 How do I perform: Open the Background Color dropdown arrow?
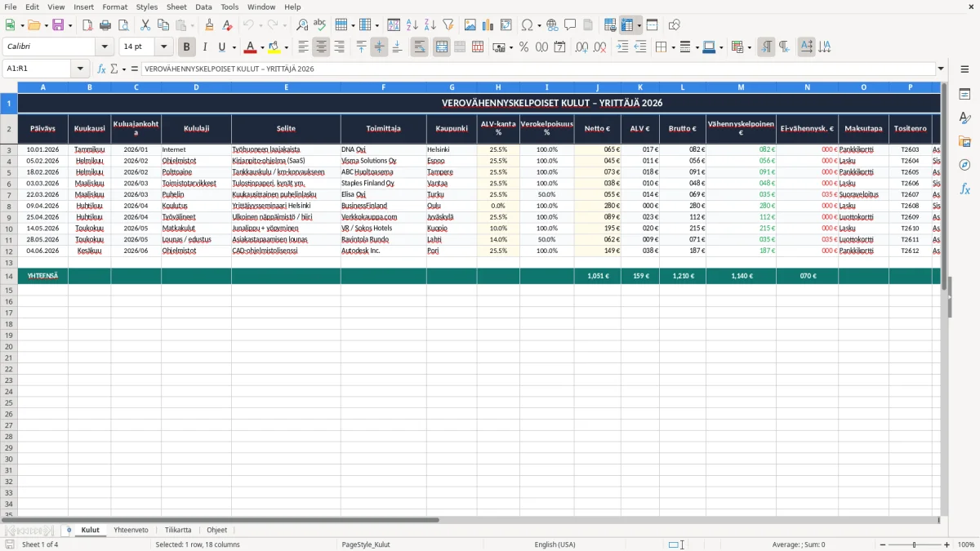(286, 47)
